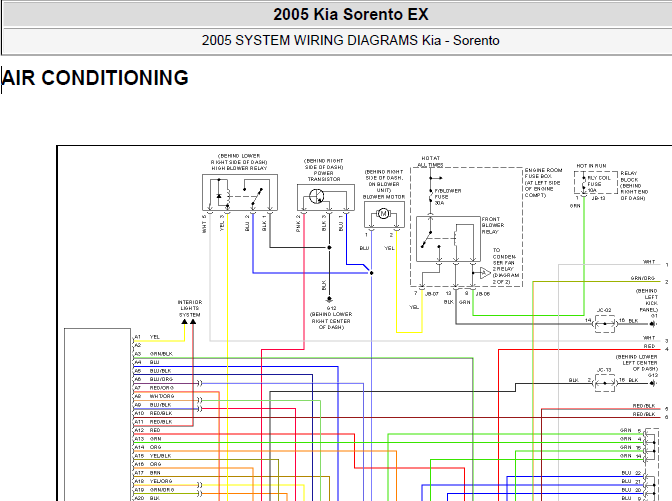The height and width of the screenshot is (501, 672).
Task: Click the 'RELAY BLOCK' label
Action: [629, 177]
